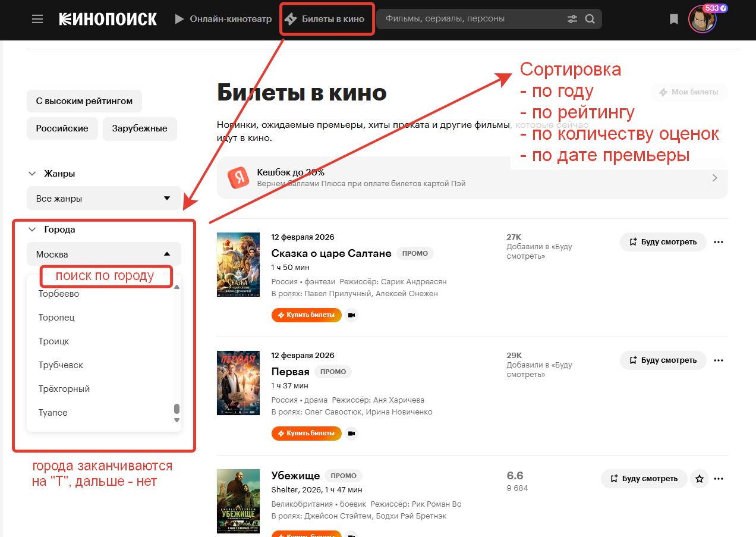Image resolution: width=756 pixels, height=537 pixels.
Task: Click the Убежище movie poster
Action: click(x=238, y=501)
